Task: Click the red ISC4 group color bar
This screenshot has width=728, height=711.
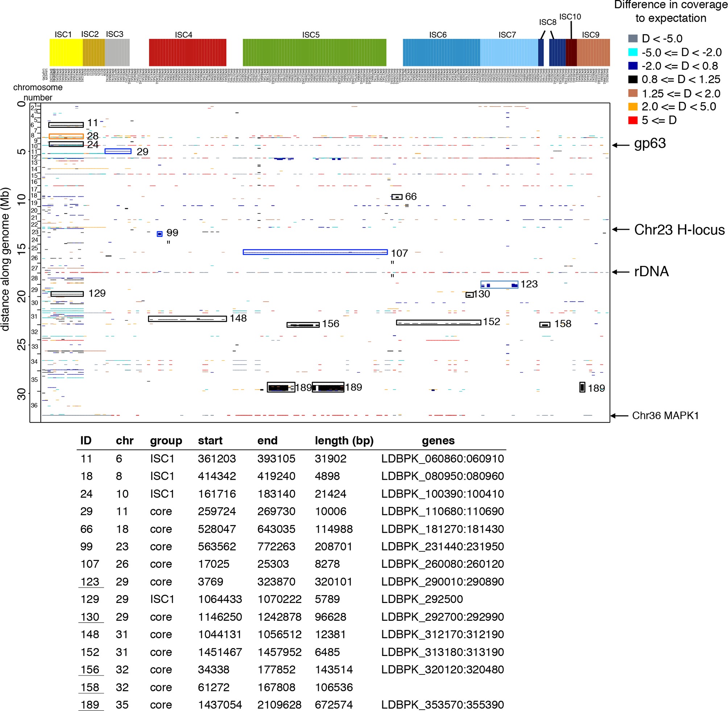Action: (187, 52)
